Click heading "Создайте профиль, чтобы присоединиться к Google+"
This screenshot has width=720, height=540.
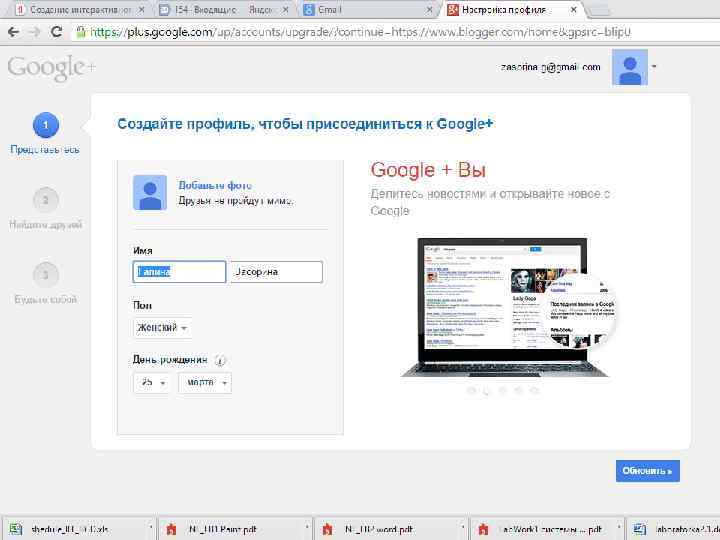coord(305,124)
